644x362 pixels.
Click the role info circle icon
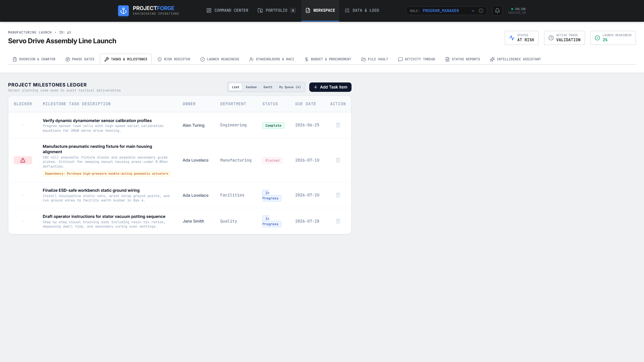481,11
